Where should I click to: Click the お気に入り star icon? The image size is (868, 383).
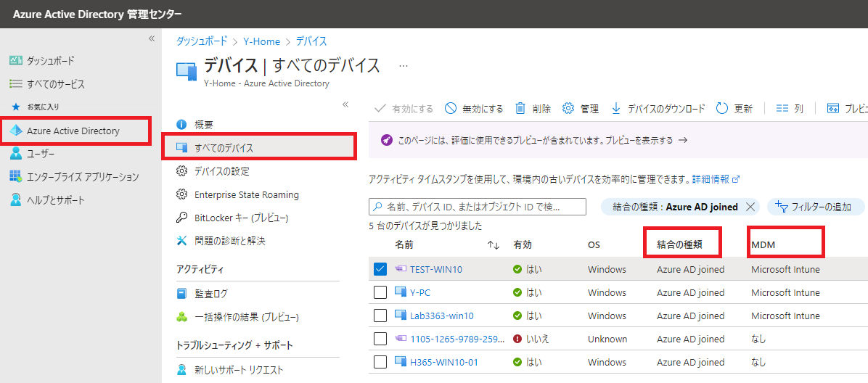[x=16, y=106]
